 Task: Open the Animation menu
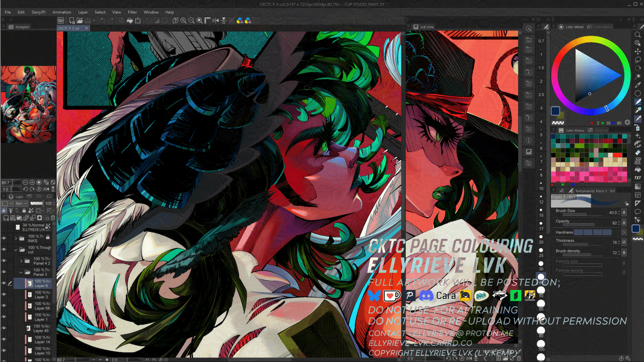[61, 12]
